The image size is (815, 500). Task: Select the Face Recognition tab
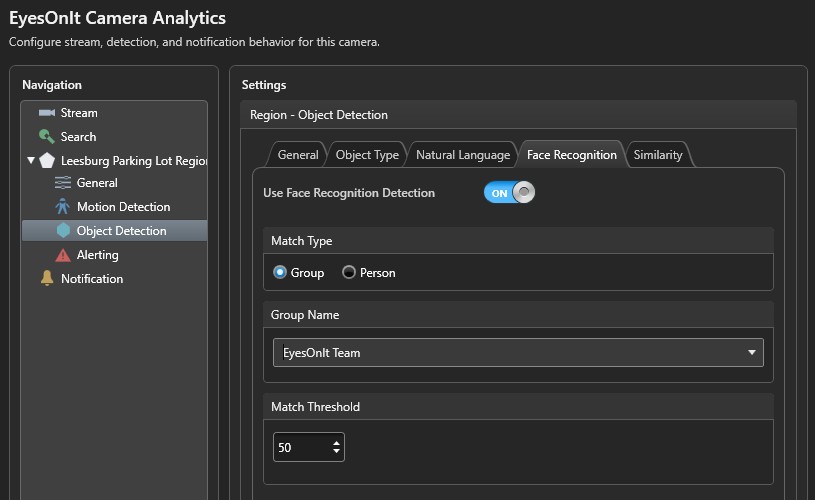pyautogui.click(x=572, y=155)
